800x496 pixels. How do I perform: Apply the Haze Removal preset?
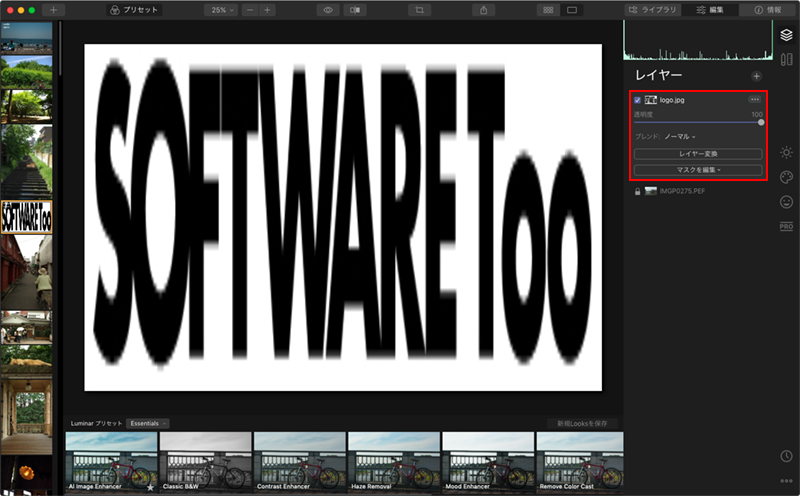coord(394,462)
